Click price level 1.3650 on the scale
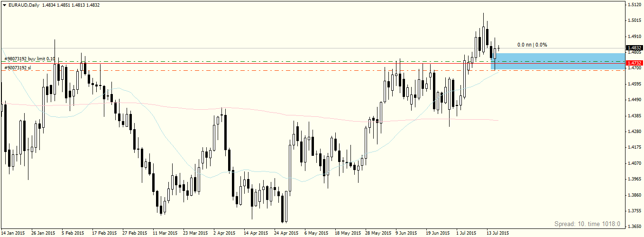The image size is (644, 237). click(635, 227)
